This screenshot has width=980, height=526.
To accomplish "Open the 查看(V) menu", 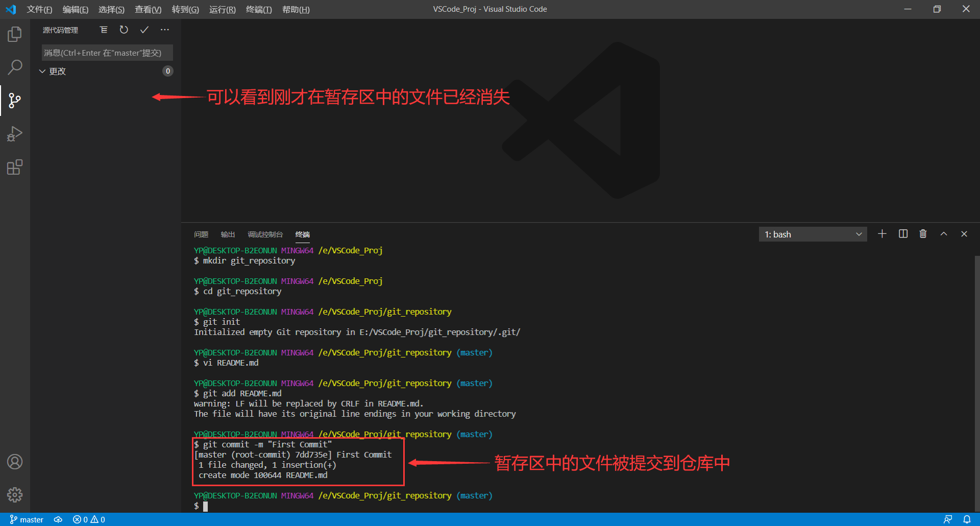I will pos(148,9).
